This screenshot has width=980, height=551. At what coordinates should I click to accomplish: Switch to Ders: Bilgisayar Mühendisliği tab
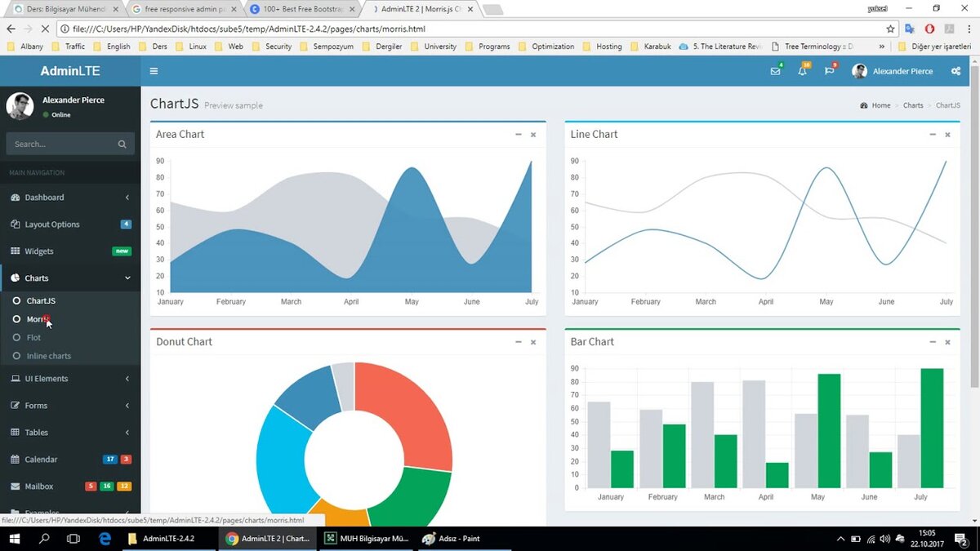[65, 9]
